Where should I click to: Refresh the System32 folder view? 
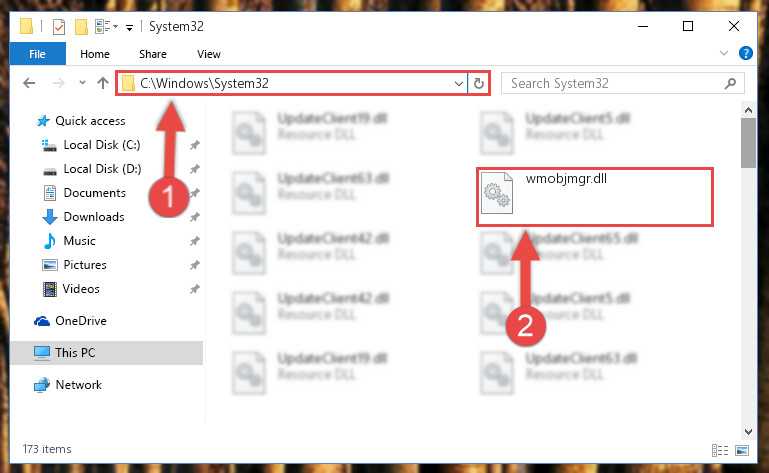pyautogui.click(x=479, y=83)
